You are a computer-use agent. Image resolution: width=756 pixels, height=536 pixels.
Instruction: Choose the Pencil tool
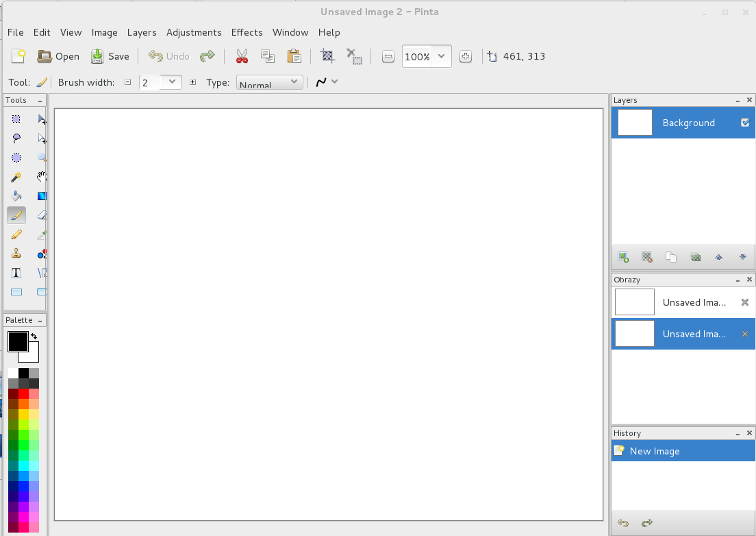(x=16, y=234)
